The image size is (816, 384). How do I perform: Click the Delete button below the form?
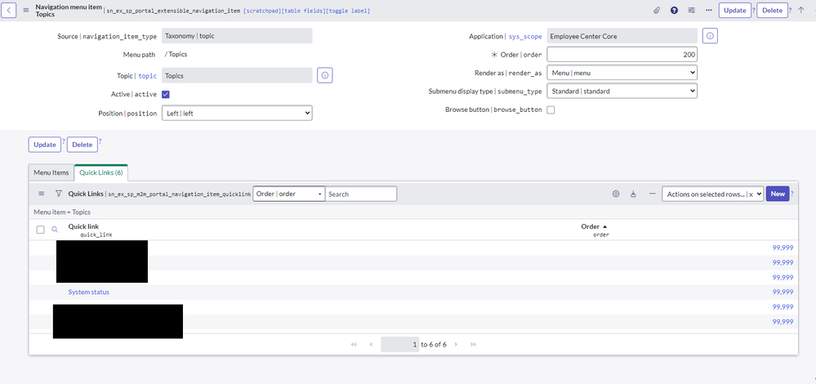tap(82, 145)
